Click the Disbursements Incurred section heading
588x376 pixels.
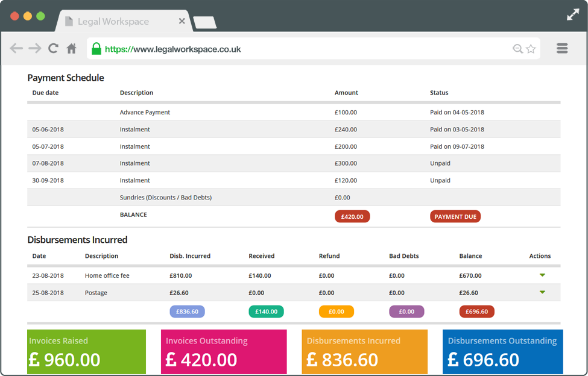[x=77, y=240]
